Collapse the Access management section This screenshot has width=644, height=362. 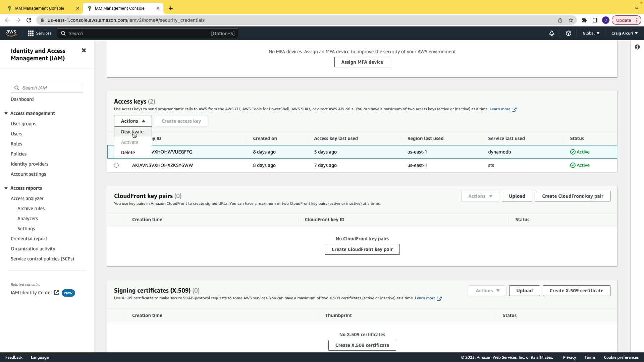click(x=6, y=113)
